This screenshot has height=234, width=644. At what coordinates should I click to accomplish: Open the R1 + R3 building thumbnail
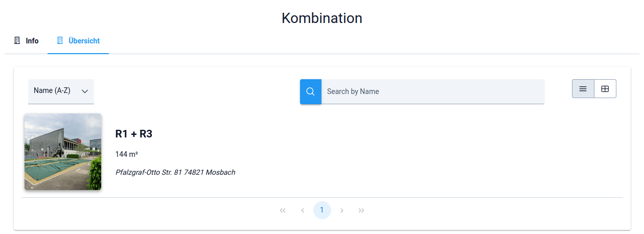63,152
